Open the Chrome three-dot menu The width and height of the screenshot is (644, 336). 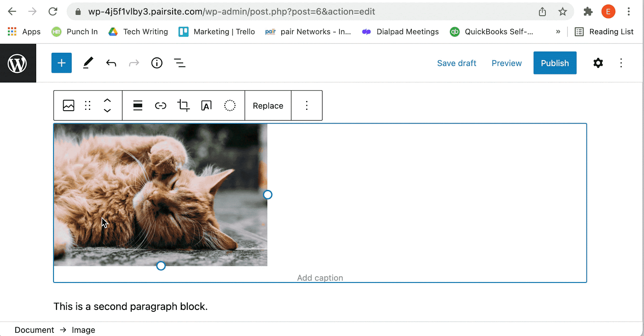tap(628, 12)
